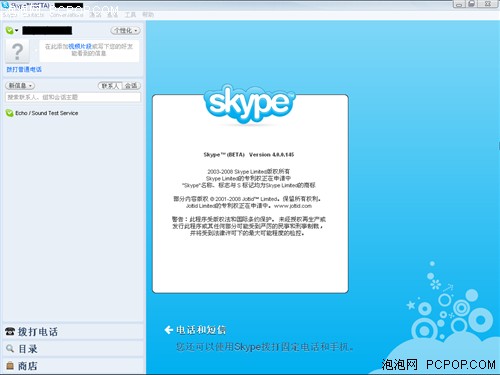Screen dimensions: 500x375
Task: Open the 工具 tools menu
Action: click(x=130, y=15)
